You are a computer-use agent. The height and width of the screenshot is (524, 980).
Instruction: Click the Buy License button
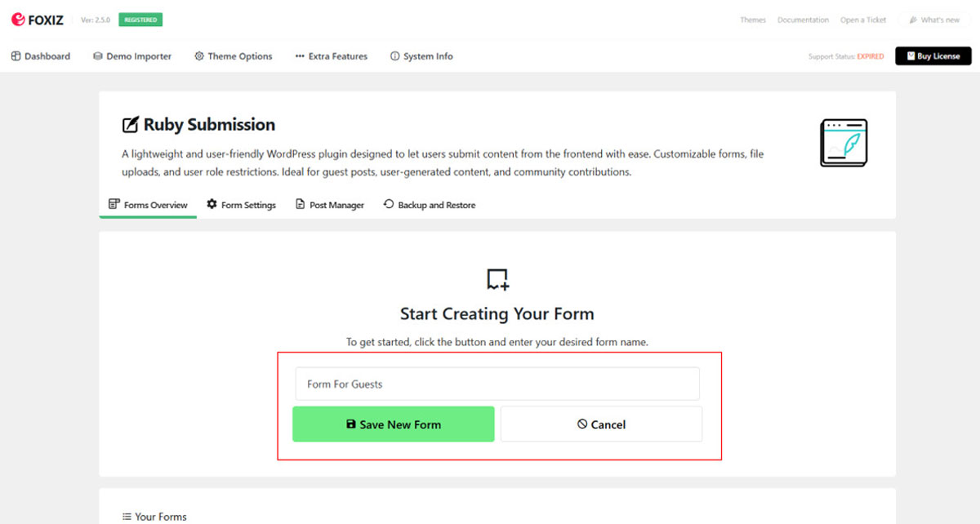(933, 56)
